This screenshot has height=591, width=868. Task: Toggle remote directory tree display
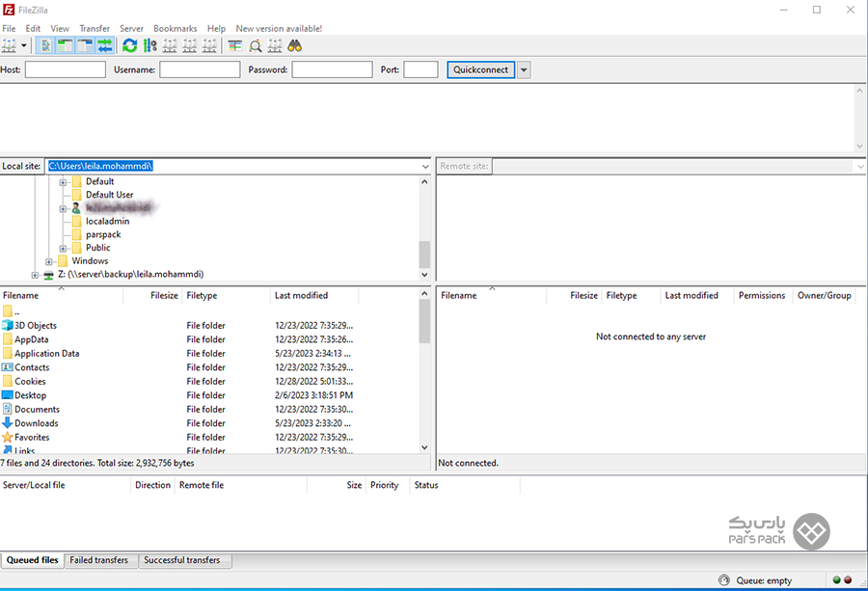coord(85,46)
